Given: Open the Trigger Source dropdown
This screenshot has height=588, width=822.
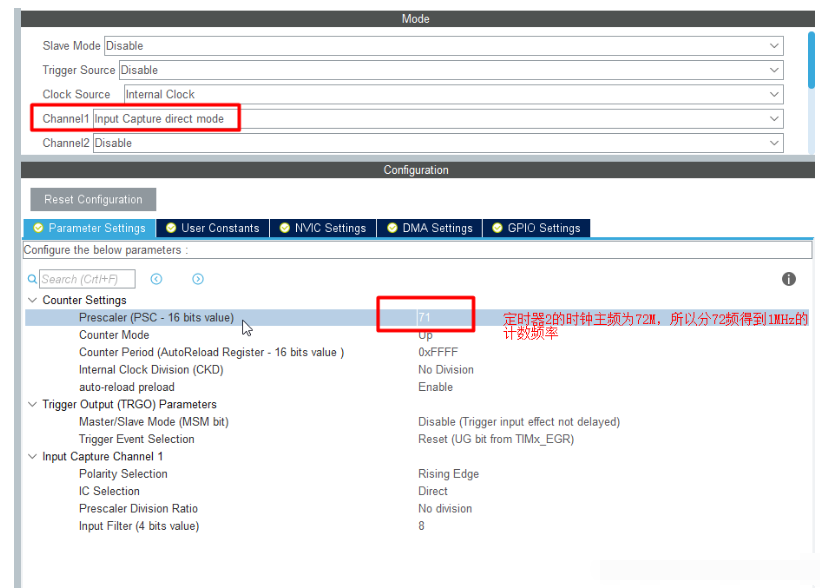Looking at the screenshot, I should click(x=450, y=70).
